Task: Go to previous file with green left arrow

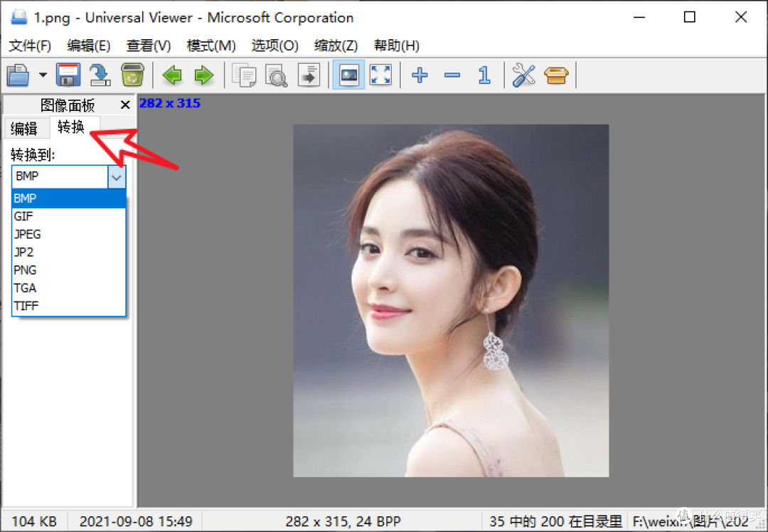Action: (172, 75)
